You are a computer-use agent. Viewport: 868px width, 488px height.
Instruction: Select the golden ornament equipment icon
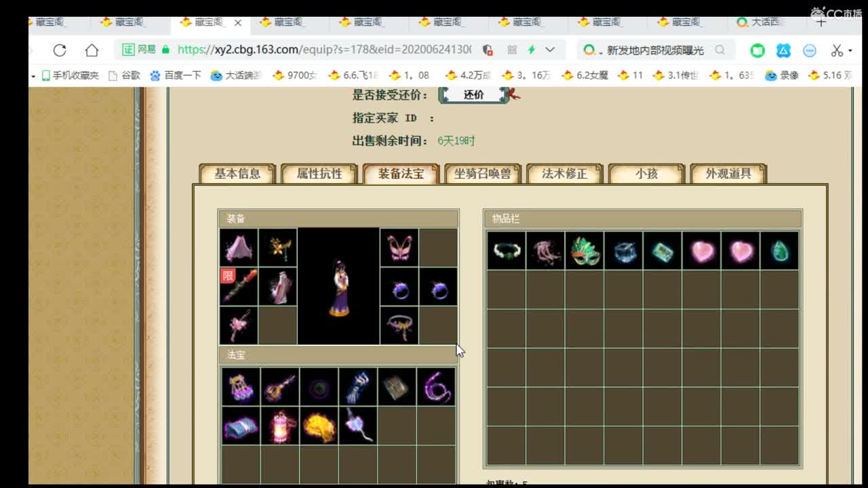278,247
